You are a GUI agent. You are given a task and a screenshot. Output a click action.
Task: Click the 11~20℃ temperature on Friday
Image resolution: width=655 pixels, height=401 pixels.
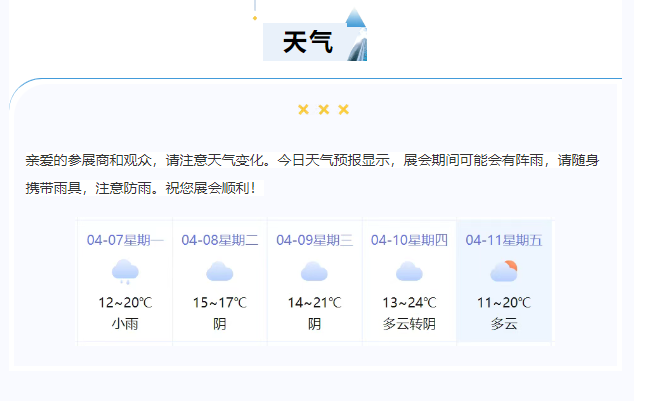pyautogui.click(x=504, y=303)
